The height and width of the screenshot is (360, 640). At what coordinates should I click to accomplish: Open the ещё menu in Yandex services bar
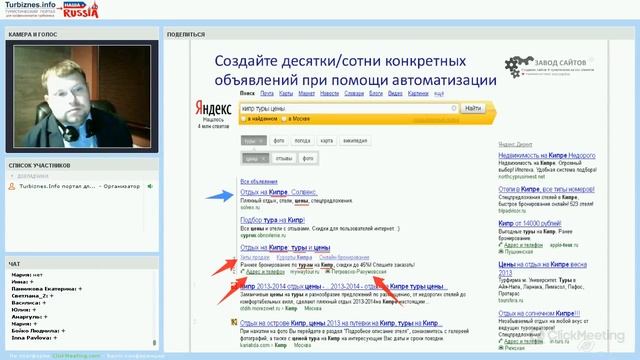(439, 93)
